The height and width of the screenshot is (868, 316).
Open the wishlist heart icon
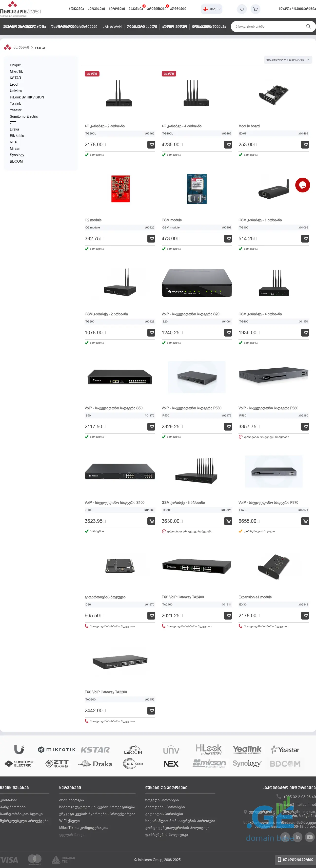242,9
